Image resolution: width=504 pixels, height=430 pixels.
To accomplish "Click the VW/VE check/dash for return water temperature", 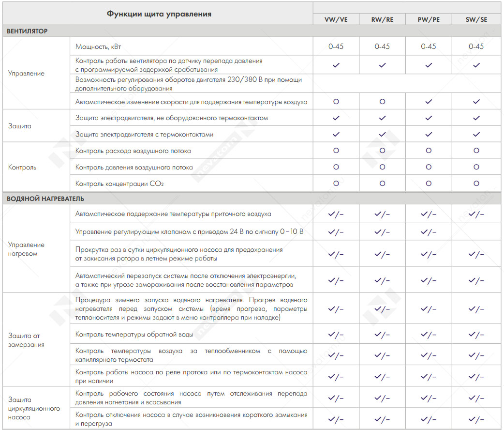I will click(x=336, y=335).
